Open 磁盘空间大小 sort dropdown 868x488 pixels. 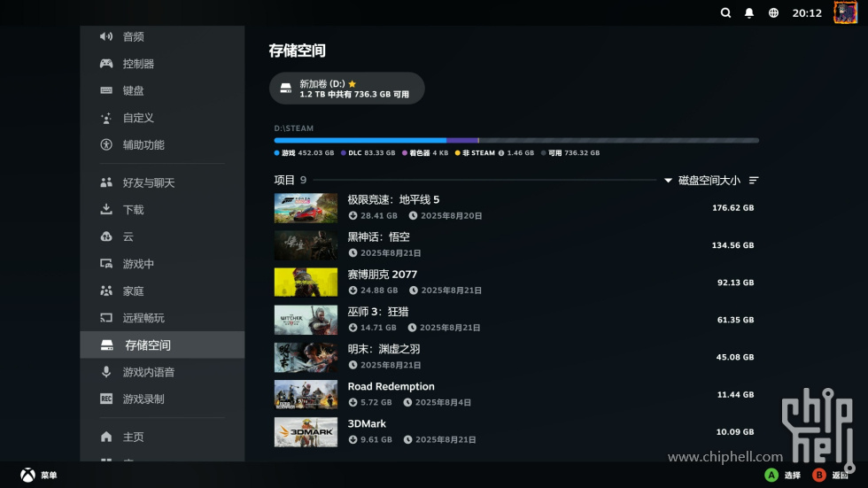tap(702, 181)
